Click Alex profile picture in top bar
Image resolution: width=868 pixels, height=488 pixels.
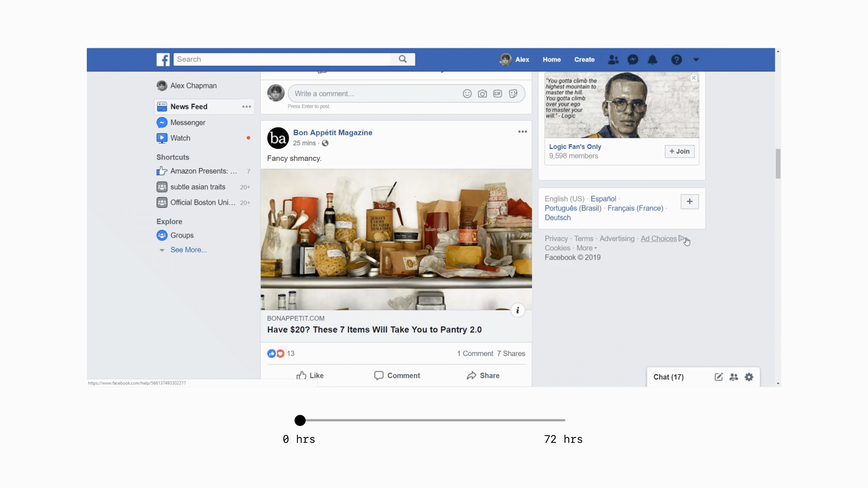[505, 60]
